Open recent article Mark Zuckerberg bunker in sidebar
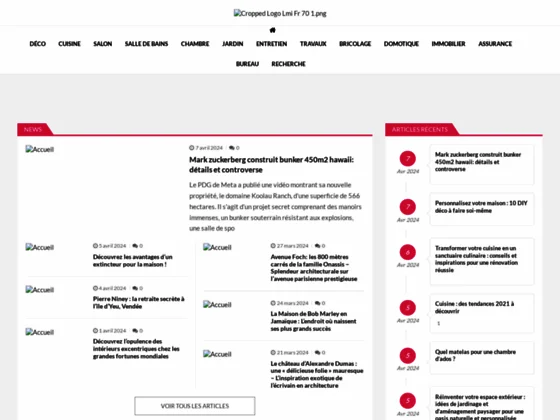560x420 pixels. click(478, 162)
